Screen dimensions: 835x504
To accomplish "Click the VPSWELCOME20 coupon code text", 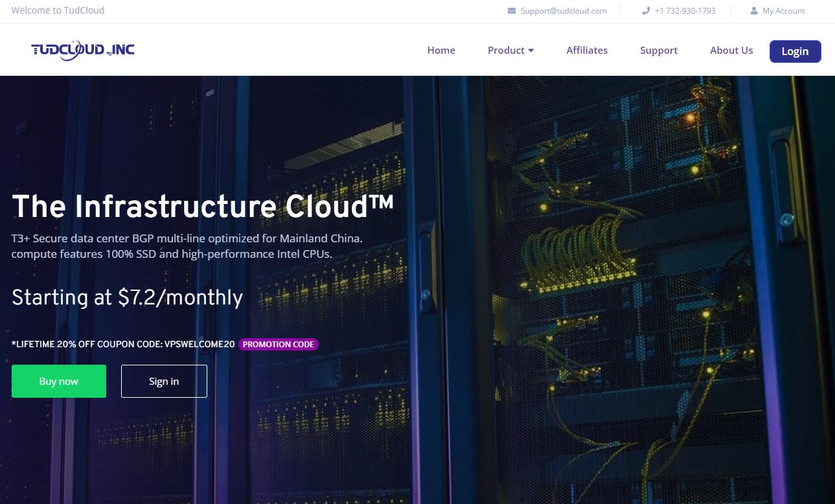I will 200,344.
